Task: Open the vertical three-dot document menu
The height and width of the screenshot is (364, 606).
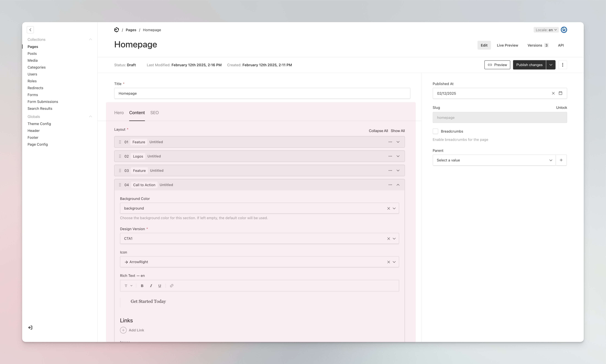Action: coord(563,65)
